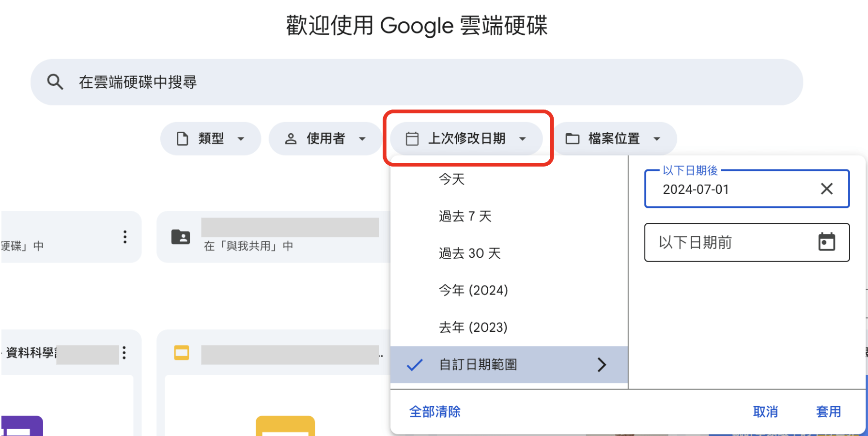This screenshot has height=436, width=868.
Task: Click the 在雲端硬碟中搜尋 search field
Action: click(x=417, y=82)
